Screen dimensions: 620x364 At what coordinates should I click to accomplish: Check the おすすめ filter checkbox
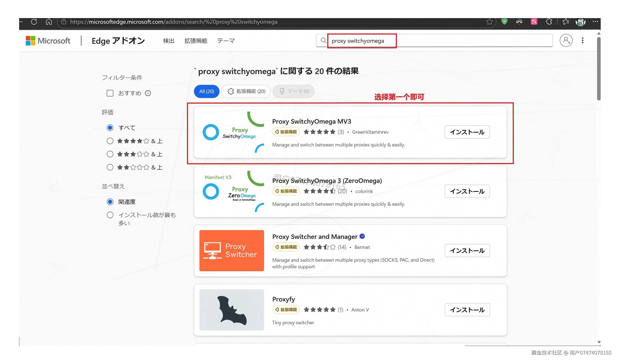(x=110, y=93)
